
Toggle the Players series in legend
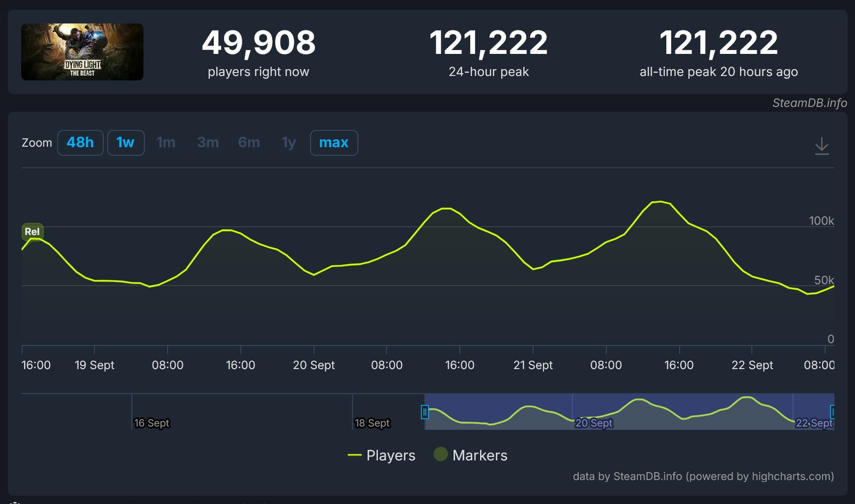[382, 455]
